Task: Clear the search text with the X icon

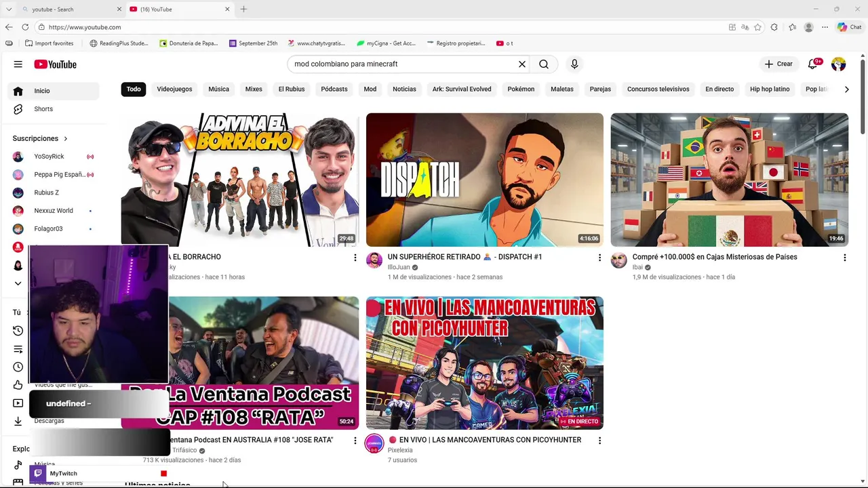Action: (522, 64)
